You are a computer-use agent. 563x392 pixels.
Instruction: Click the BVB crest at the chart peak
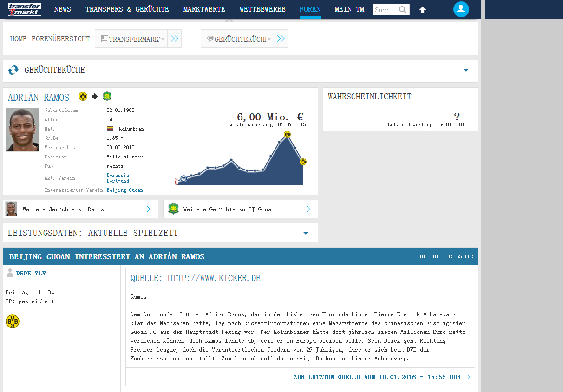tap(287, 134)
